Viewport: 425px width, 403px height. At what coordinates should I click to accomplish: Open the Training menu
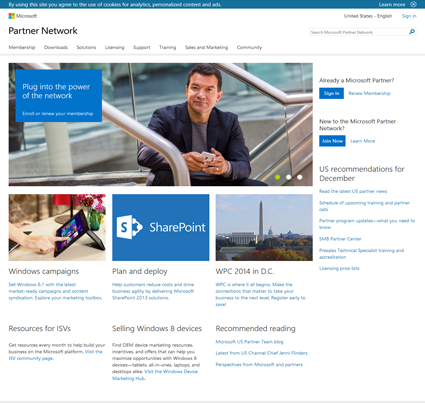click(x=167, y=47)
